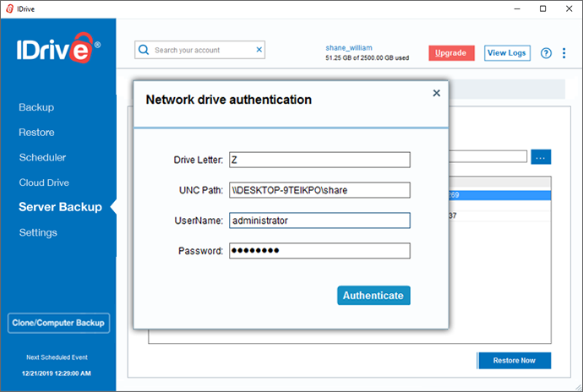
Task: Open the shane_william account link
Action: pos(349,47)
